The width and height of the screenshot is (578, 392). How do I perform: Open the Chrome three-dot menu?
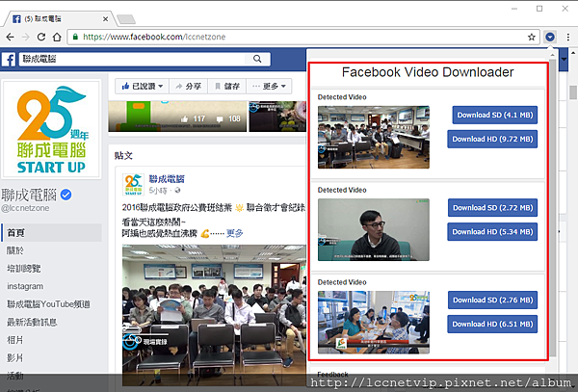click(x=568, y=37)
